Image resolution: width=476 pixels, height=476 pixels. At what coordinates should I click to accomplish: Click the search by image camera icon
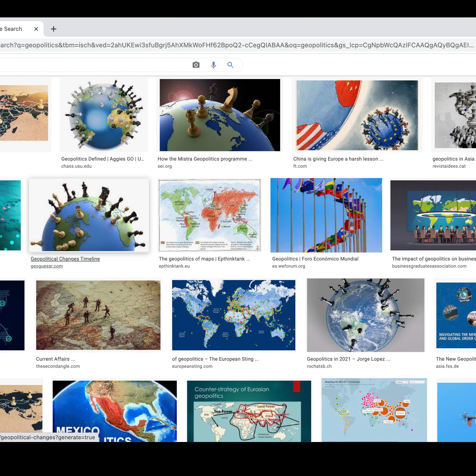click(196, 65)
